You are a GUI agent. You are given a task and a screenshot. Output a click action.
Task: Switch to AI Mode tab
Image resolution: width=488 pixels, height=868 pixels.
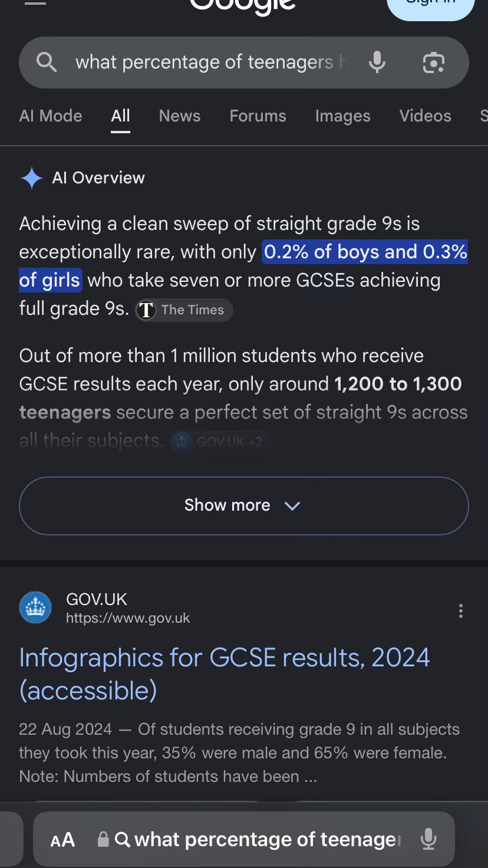(x=51, y=116)
